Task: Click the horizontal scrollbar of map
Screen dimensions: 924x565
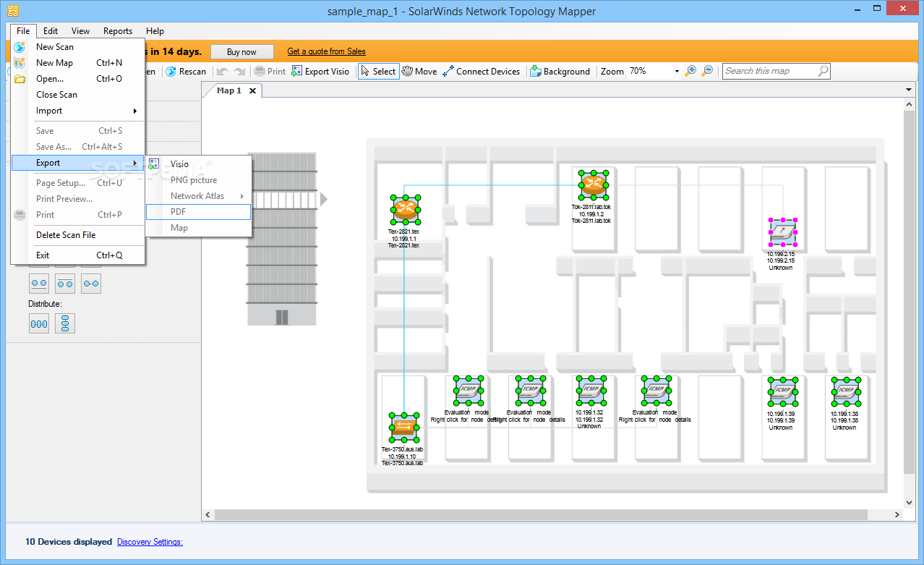Action: tap(542, 514)
